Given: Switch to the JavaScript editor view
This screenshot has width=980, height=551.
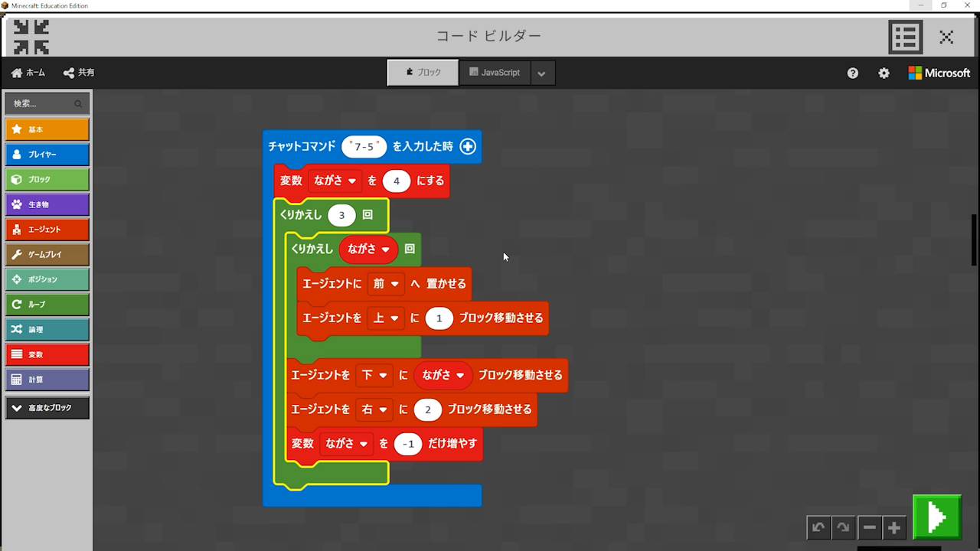Looking at the screenshot, I should point(495,73).
